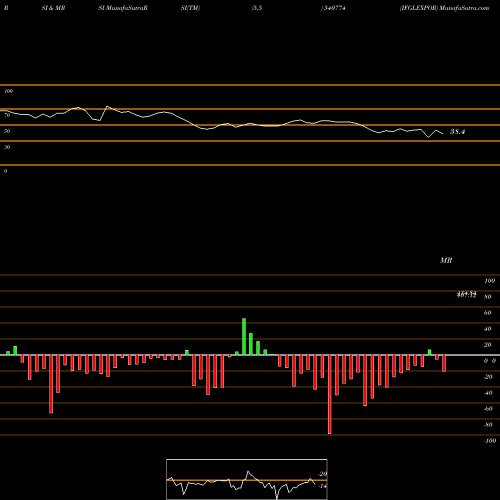500x500 pixels.
Task: Click the '-40' tick on MR axis
Action: point(488,393)
